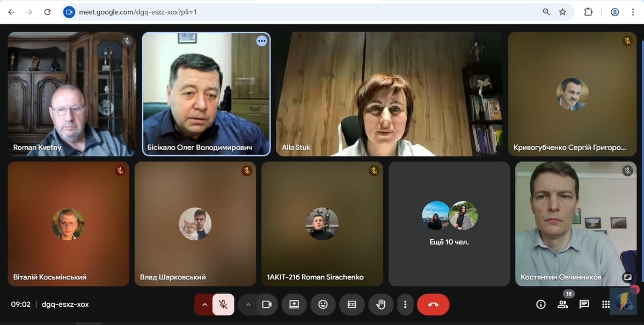The image size is (644, 325).
Task: Show the participants list panel
Action: (562, 304)
